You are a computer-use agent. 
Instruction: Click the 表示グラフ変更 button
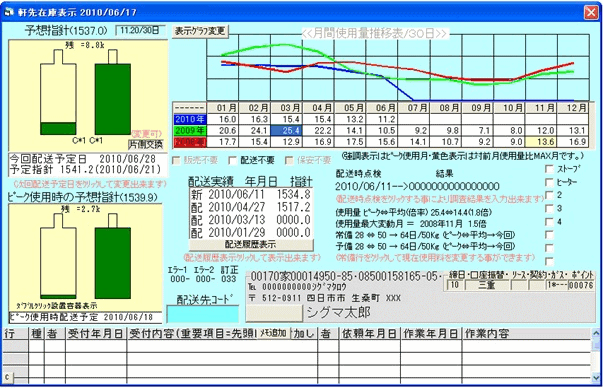[x=200, y=31]
